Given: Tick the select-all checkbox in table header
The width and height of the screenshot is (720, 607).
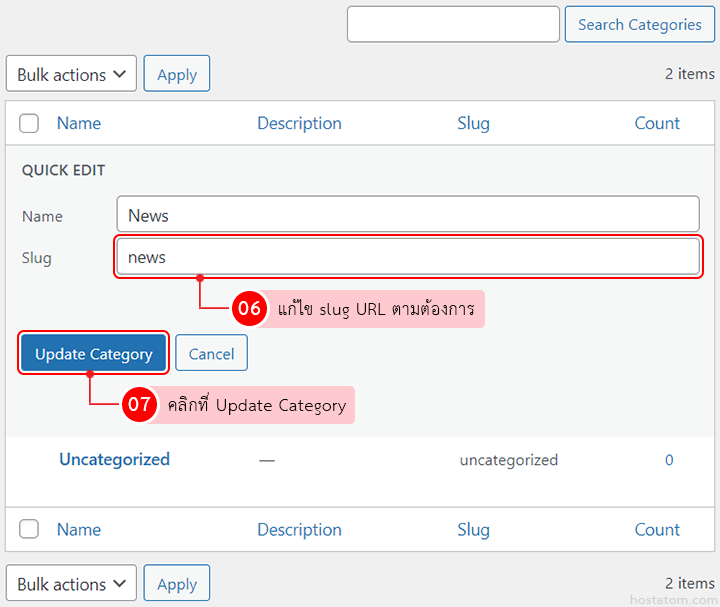Looking at the screenshot, I should (x=29, y=123).
